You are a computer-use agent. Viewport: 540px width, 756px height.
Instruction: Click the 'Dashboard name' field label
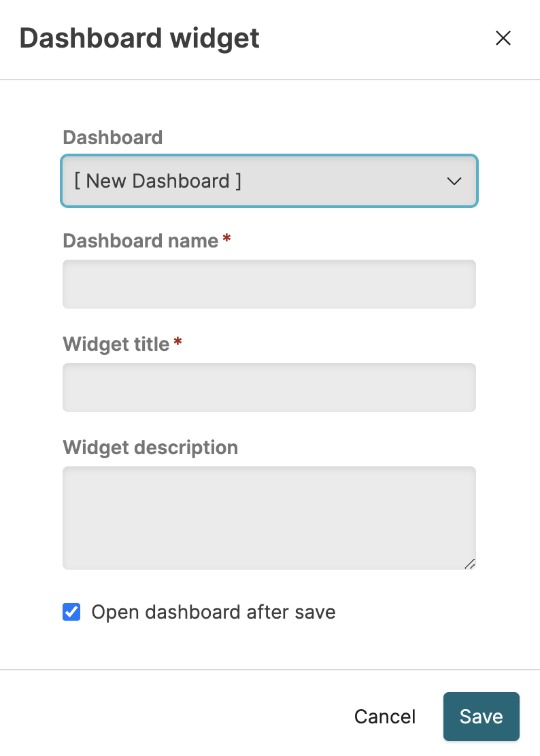click(x=141, y=241)
